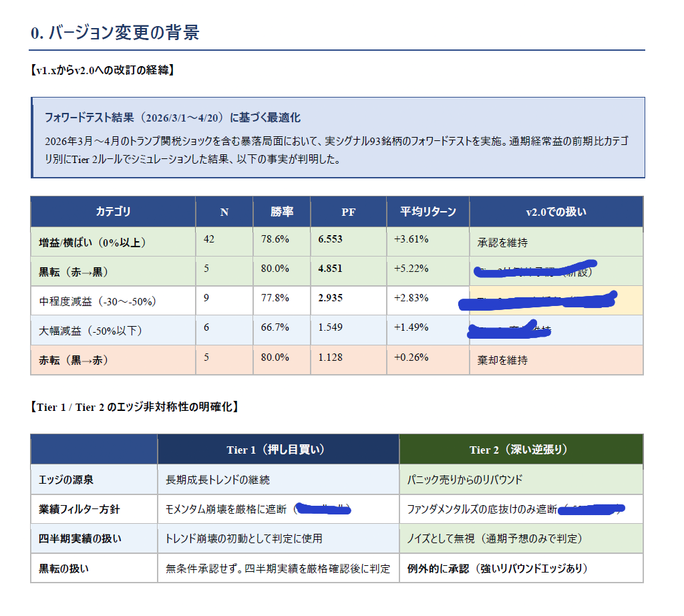
Task: Click the cell ファンダメンタルズの底抜けのみ遮断
Action: pyautogui.click(x=482, y=509)
